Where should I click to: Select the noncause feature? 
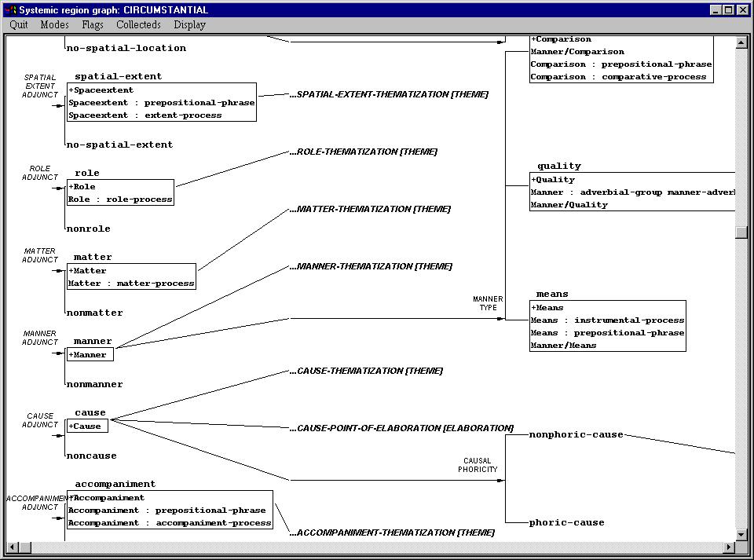click(x=91, y=456)
